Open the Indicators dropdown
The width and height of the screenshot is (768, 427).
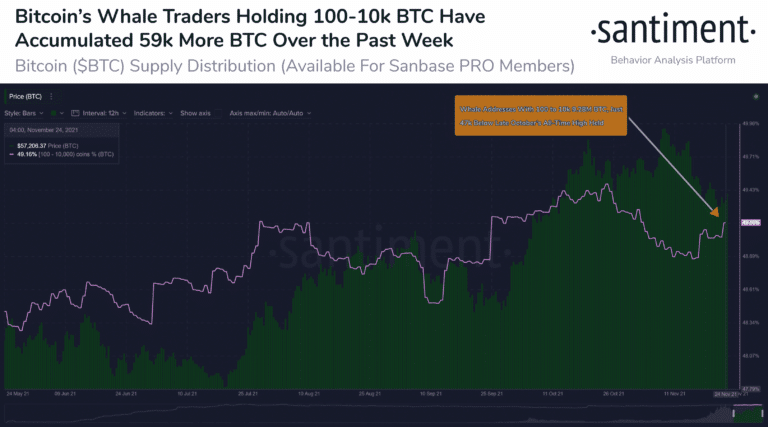(152, 113)
